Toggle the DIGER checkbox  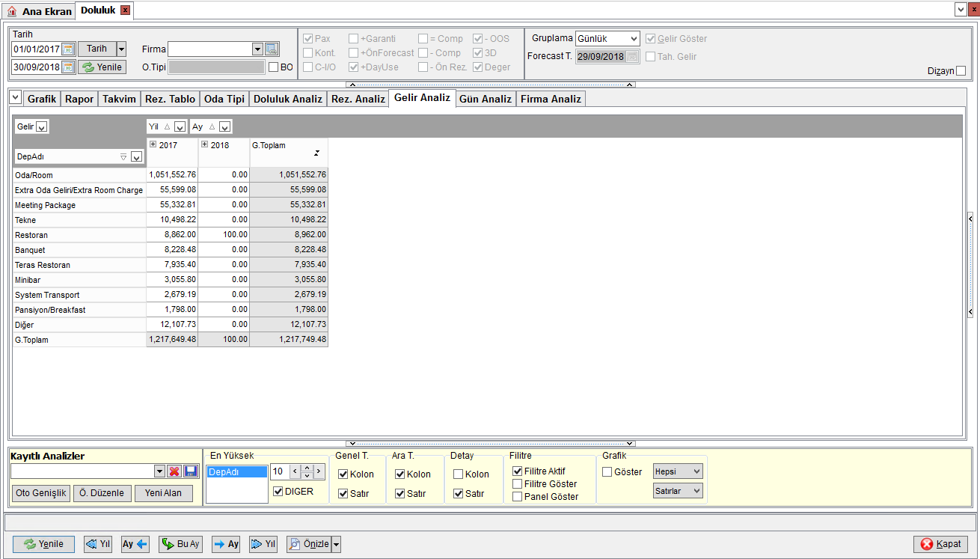point(278,492)
